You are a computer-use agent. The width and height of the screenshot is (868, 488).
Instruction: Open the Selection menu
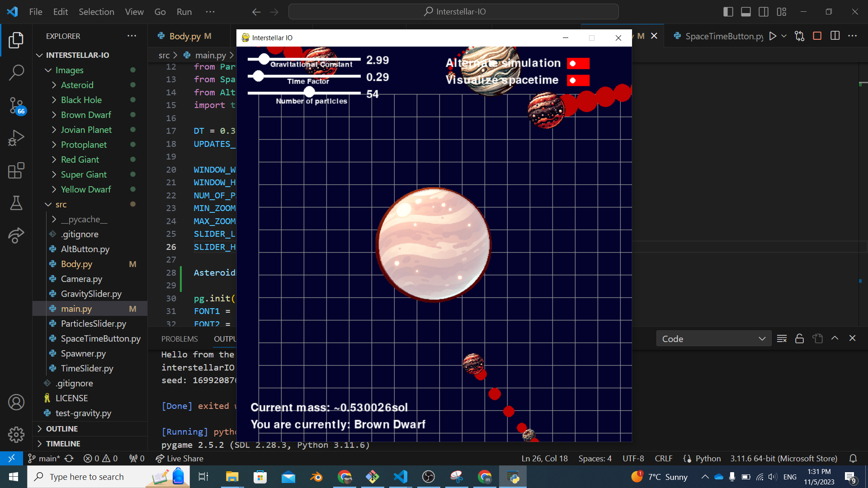96,12
